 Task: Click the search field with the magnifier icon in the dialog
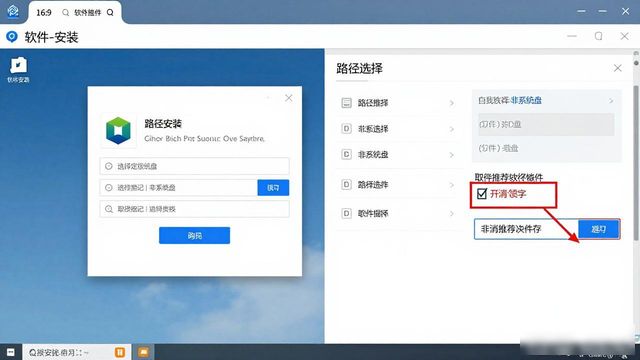click(194, 209)
